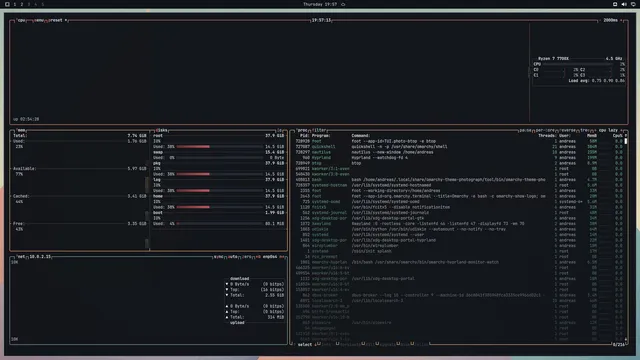The width and height of the screenshot is (640, 360).
Task: Click the cpu lazy sorting label
Action: point(608,130)
